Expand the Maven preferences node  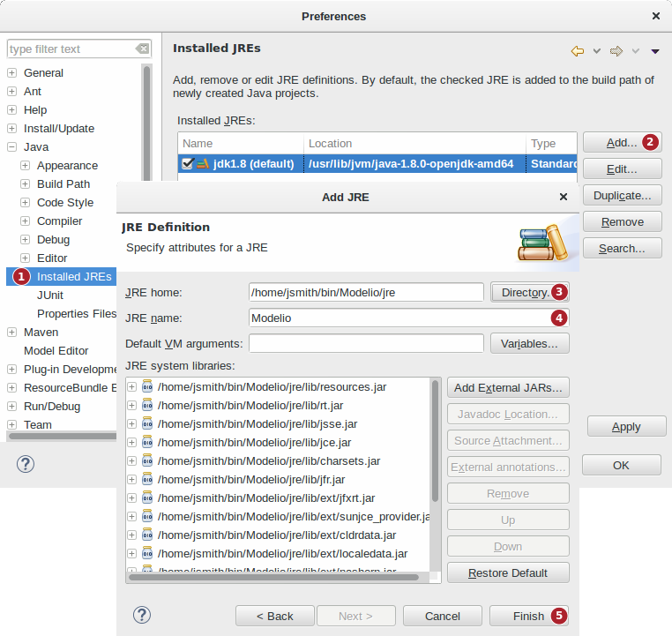coord(12,333)
